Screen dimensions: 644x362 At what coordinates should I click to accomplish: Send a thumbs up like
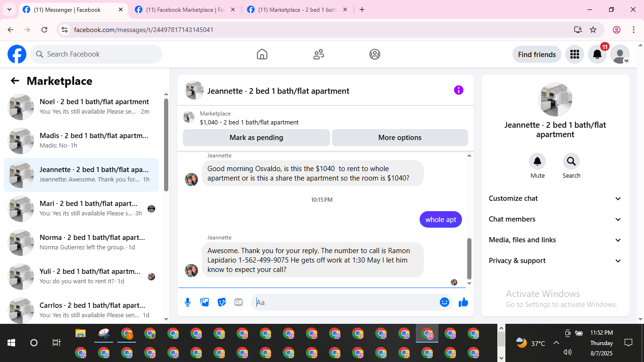point(463,302)
